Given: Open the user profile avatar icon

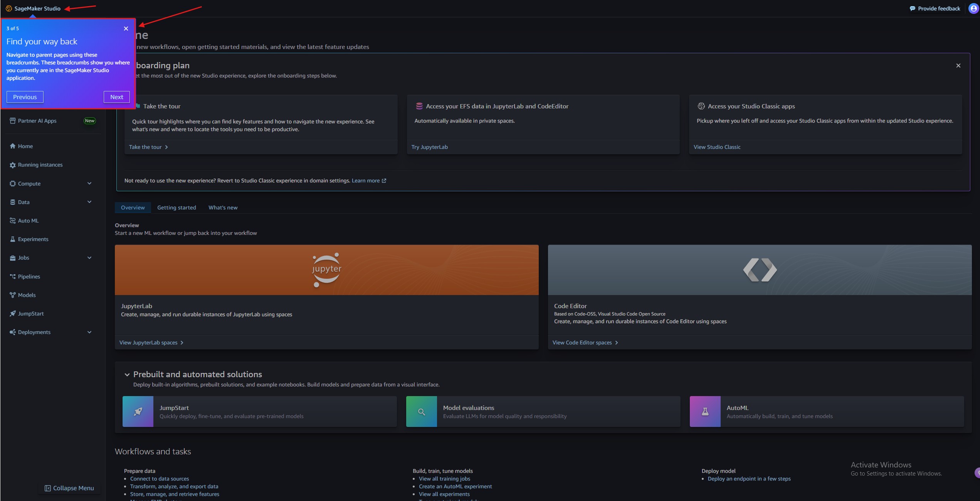Looking at the screenshot, I should (973, 8).
